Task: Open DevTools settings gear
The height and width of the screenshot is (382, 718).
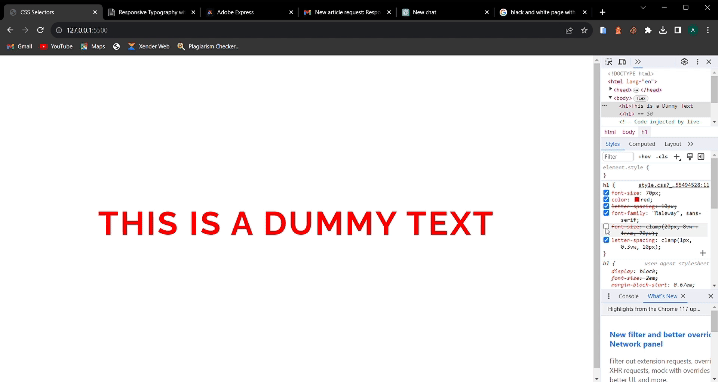Action: (x=684, y=62)
